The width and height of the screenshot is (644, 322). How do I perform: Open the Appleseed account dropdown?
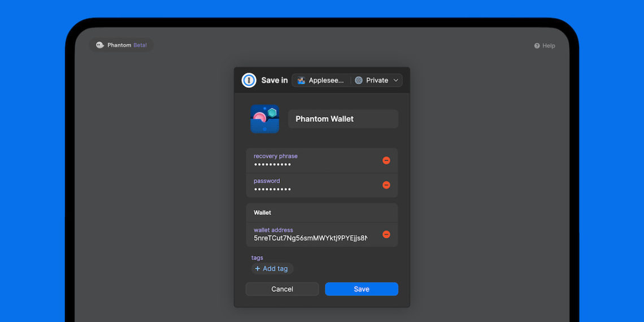pos(321,80)
